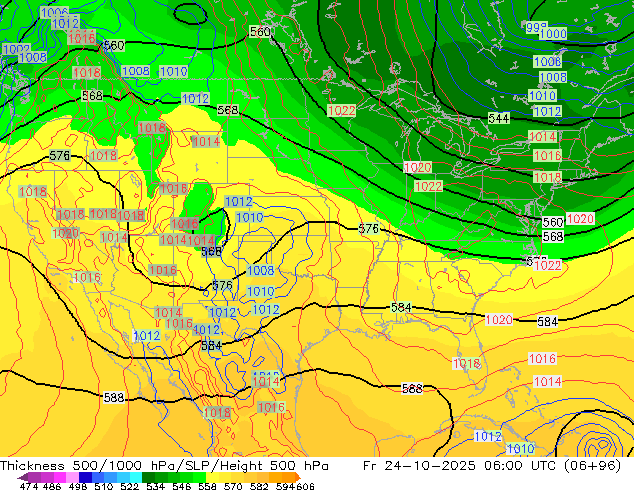Choose the dark navy blue legend swatch
Image resolution: width=634 pixels, height=490 pixels.
(85, 477)
